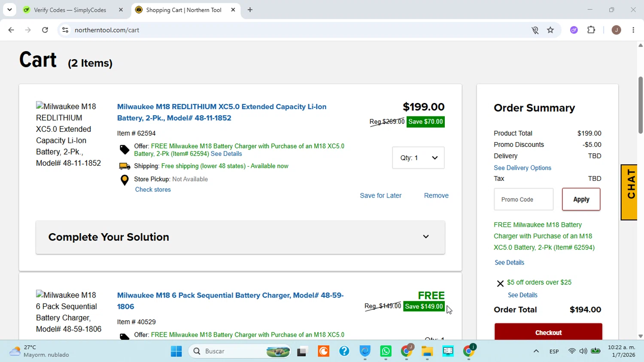This screenshot has height=362, width=644.
Task: Open the Chrome three-dot menu
Action: pyautogui.click(x=633, y=30)
